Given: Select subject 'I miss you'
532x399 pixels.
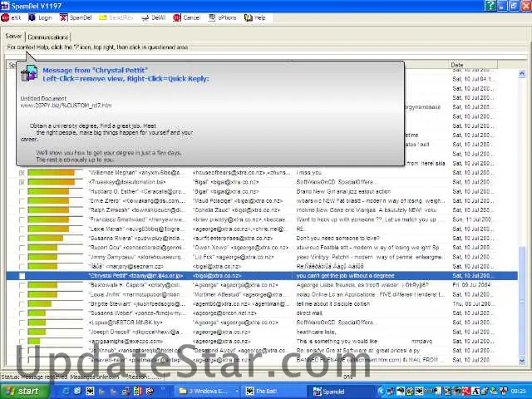Looking at the screenshot, I should (308, 173).
